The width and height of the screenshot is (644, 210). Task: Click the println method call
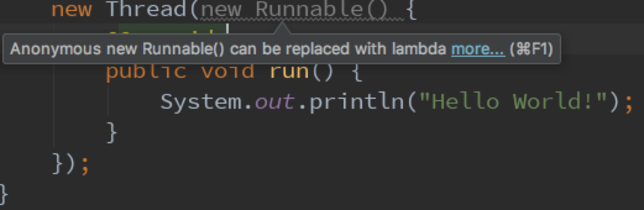(x=356, y=102)
